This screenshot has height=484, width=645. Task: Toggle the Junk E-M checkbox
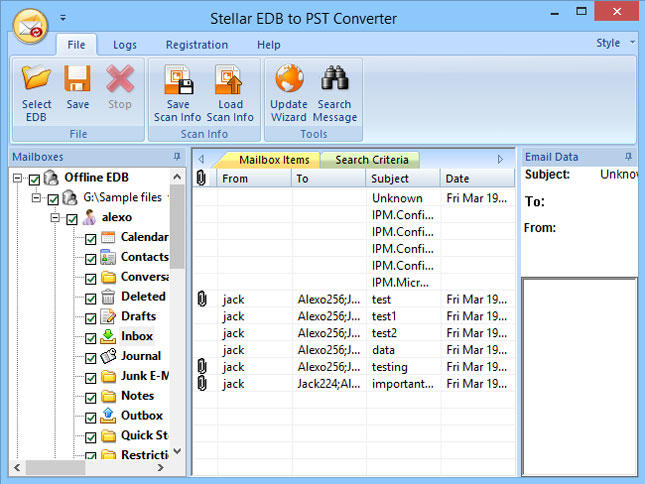coord(90,377)
